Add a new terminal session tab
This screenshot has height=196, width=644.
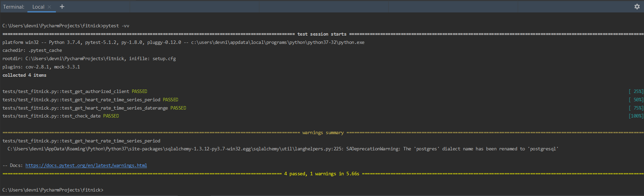tap(62, 7)
